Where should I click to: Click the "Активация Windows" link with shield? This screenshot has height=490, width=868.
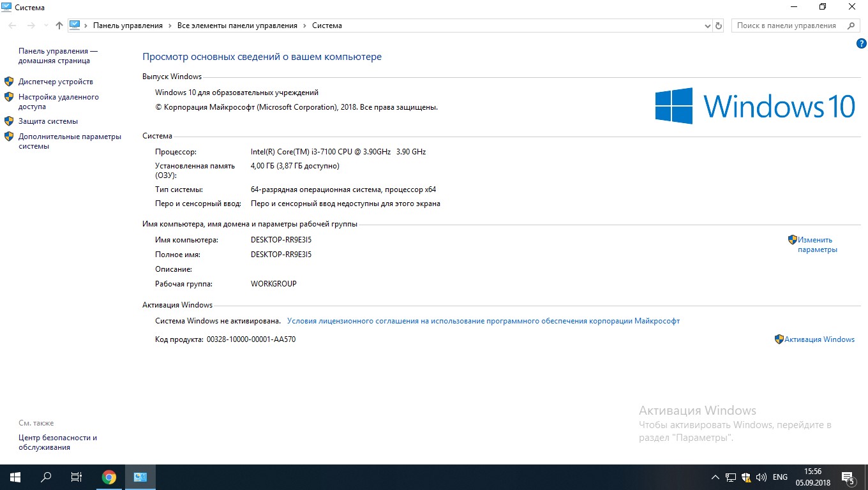[819, 339]
